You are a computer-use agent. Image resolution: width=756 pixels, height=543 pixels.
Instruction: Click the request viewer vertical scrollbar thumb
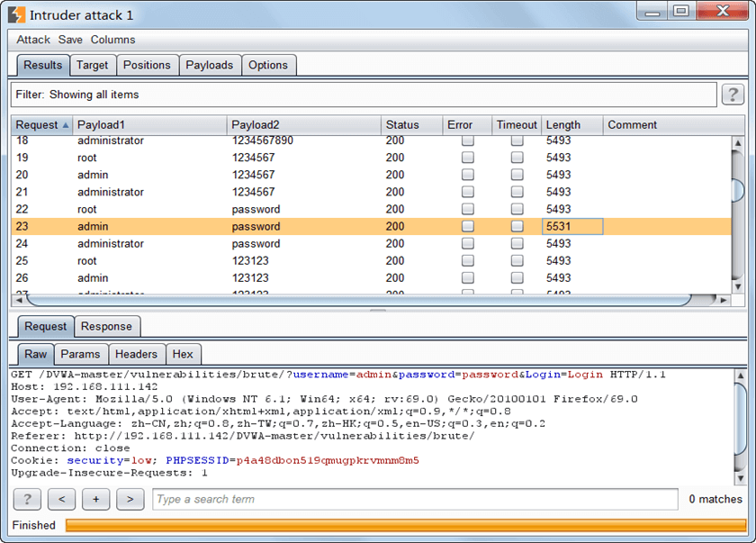(741, 419)
